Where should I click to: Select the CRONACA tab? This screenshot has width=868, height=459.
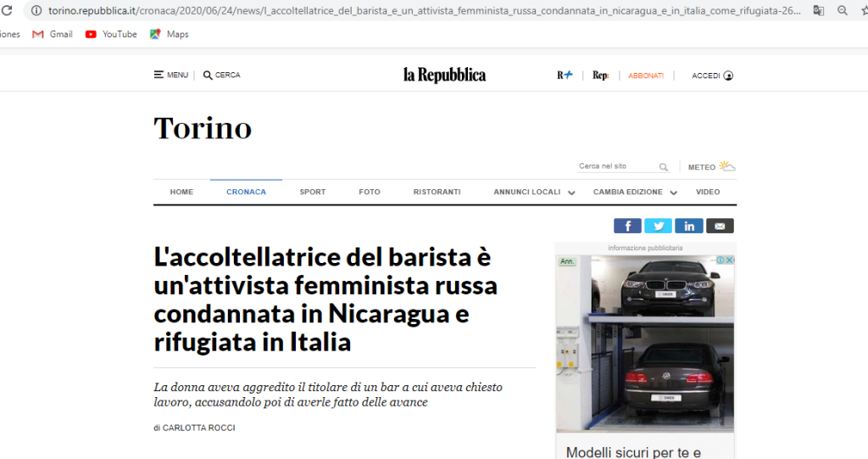point(247,192)
